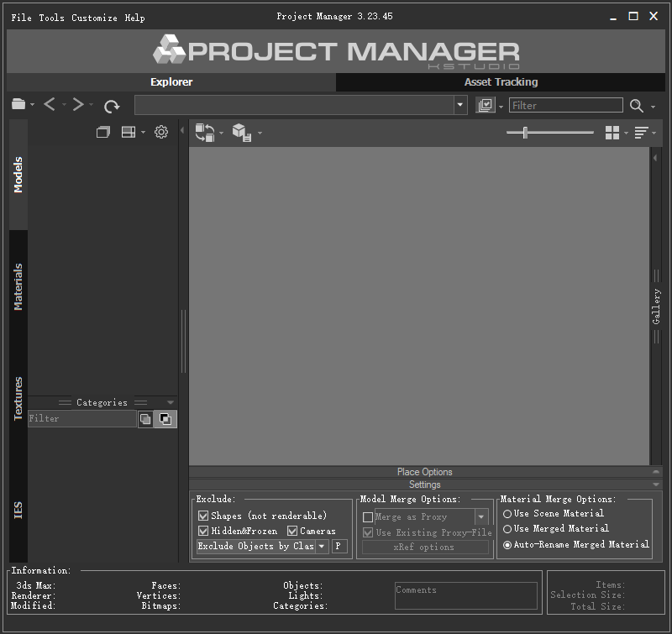Click the top Filter search field

565,105
